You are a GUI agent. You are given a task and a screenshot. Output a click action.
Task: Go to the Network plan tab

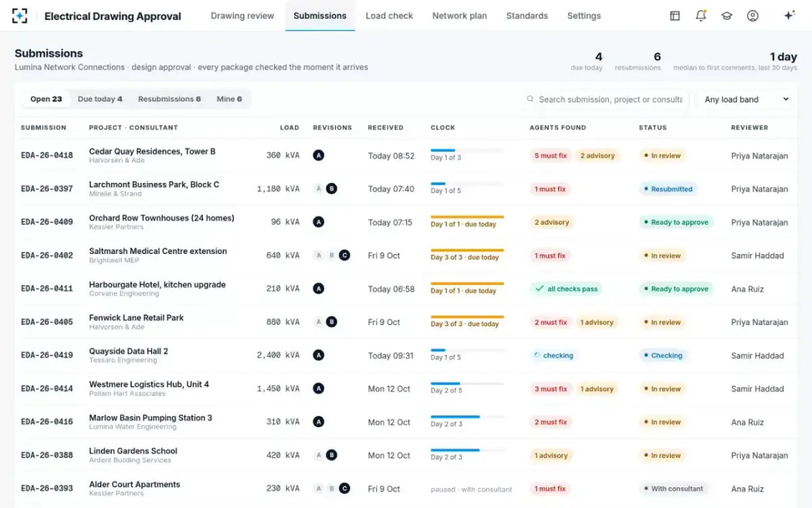(459, 16)
